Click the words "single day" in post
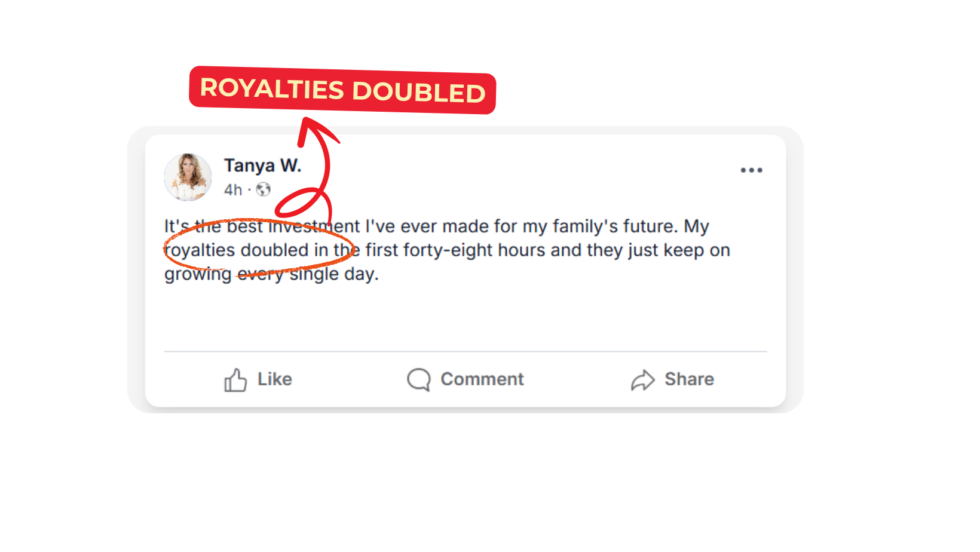Image resolution: width=980 pixels, height=552 pixels. (333, 274)
